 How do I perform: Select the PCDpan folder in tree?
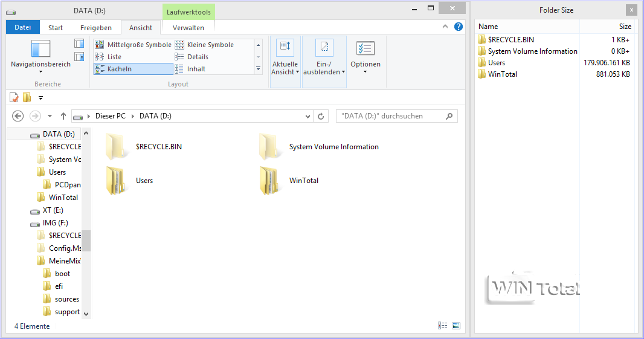[x=67, y=185]
